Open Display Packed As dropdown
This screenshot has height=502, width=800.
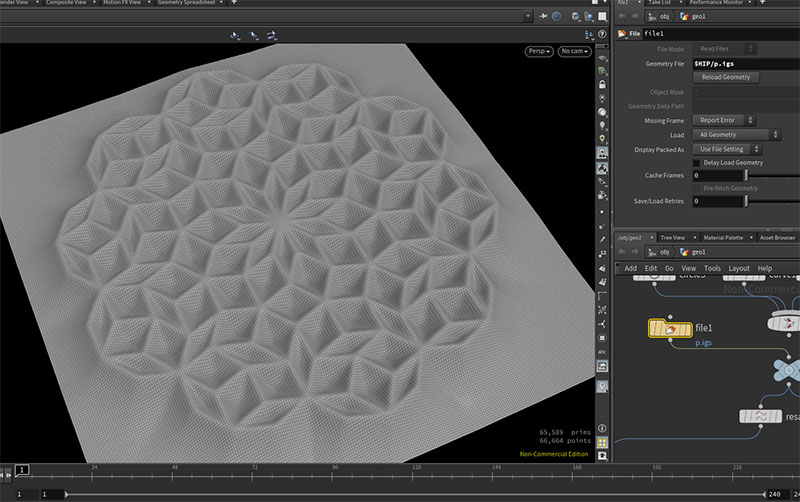(x=727, y=149)
